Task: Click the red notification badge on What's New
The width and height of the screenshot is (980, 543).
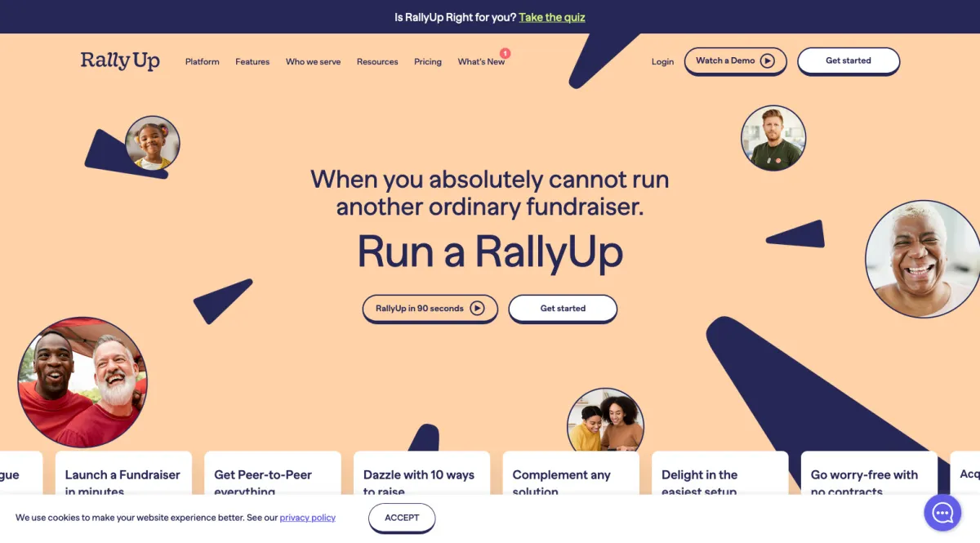Action: pos(505,53)
